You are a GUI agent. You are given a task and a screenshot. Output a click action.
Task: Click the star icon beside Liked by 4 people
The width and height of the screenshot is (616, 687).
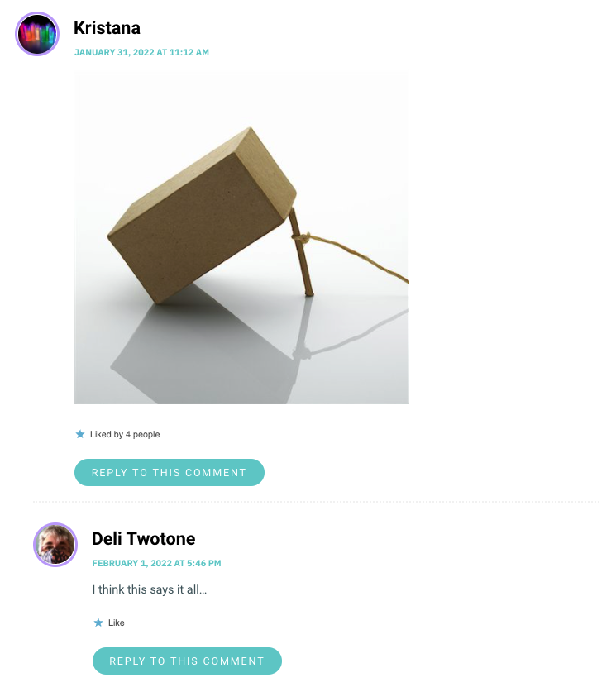(79, 434)
